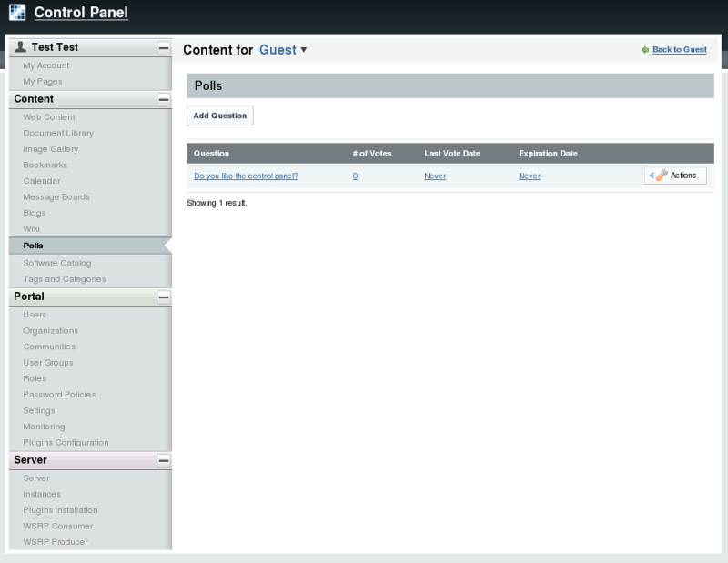Open Calendar in sidebar
The image size is (728, 563).
click(42, 181)
